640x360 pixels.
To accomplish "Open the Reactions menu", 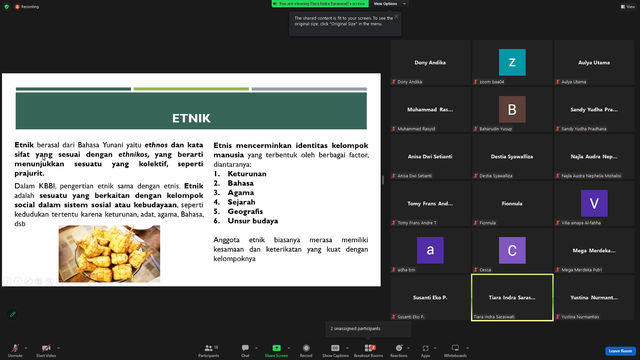I will point(399,350).
